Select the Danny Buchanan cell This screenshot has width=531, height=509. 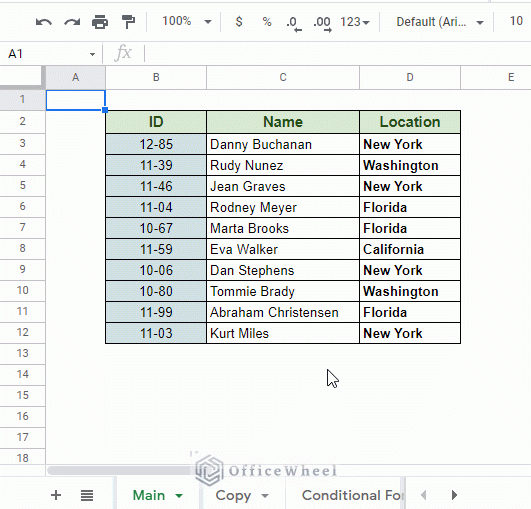[283, 144]
